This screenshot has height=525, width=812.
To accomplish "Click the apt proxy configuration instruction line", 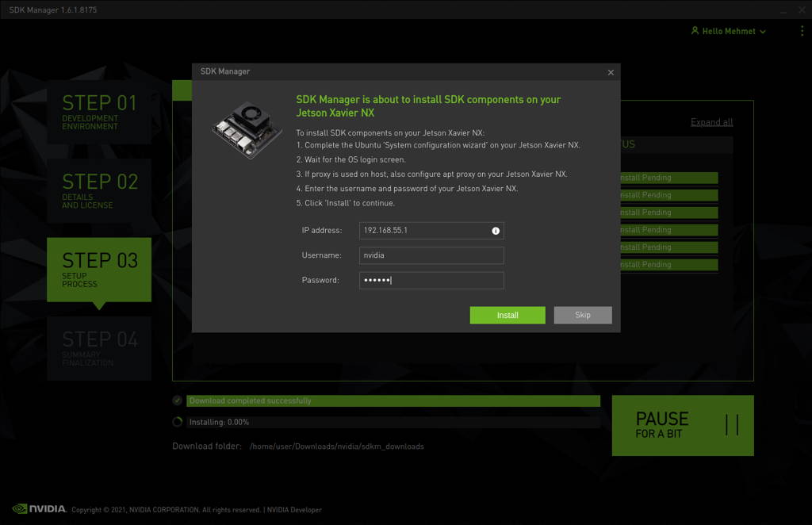I will coord(432,174).
